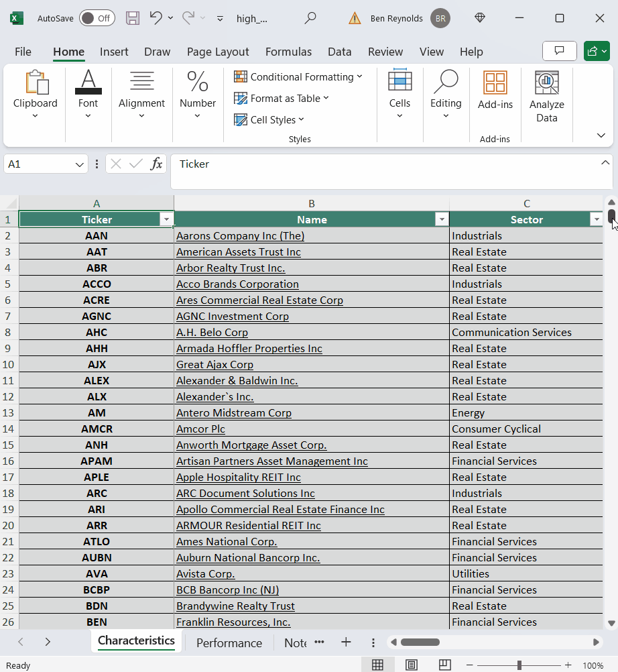
Task: Open the Franklin Resources, Inc. link
Action: point(233,622)
